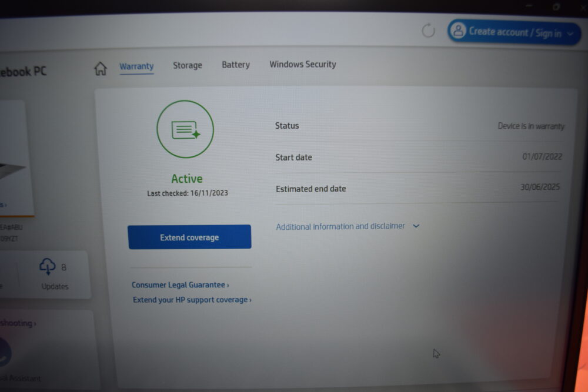Open Consumer Legal Guarantee link
This screenshot has height=392, width=588.
[180, 285]
